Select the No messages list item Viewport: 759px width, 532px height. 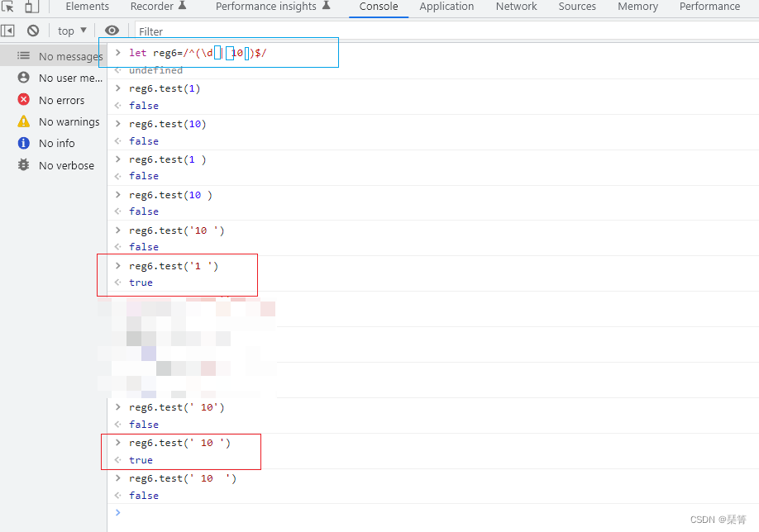[x=70, y=56]
